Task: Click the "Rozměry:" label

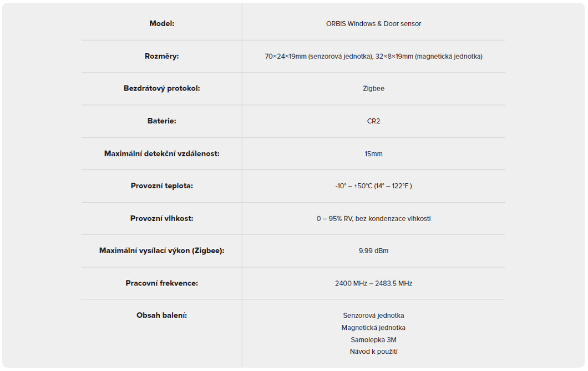Action: coord(161,56)
